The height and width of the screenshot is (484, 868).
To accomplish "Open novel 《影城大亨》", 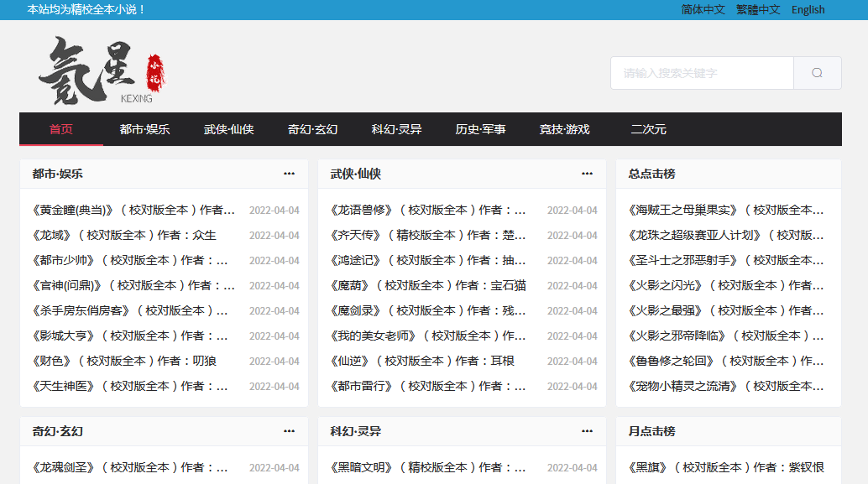I will 129,336.
